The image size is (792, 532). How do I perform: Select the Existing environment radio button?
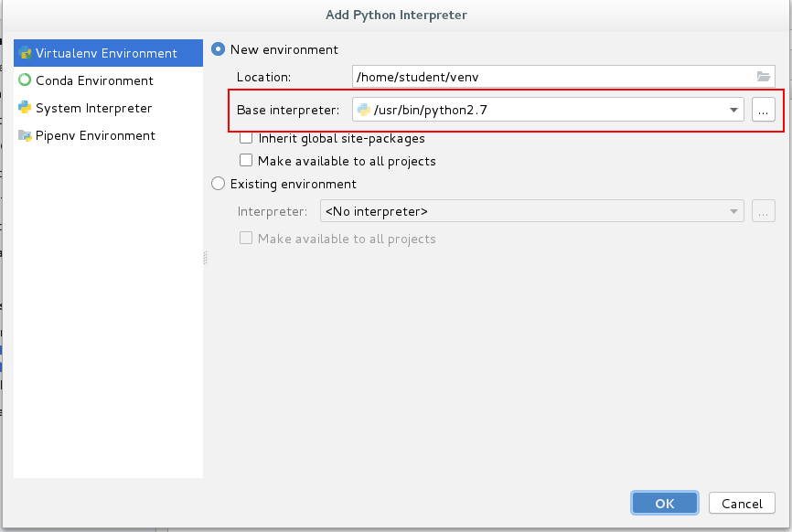219,184
